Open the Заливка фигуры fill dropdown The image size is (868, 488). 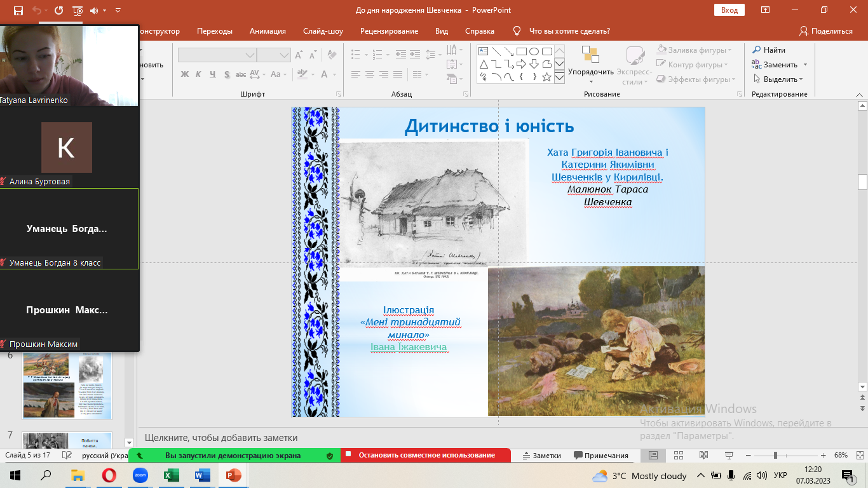(694, 50)
